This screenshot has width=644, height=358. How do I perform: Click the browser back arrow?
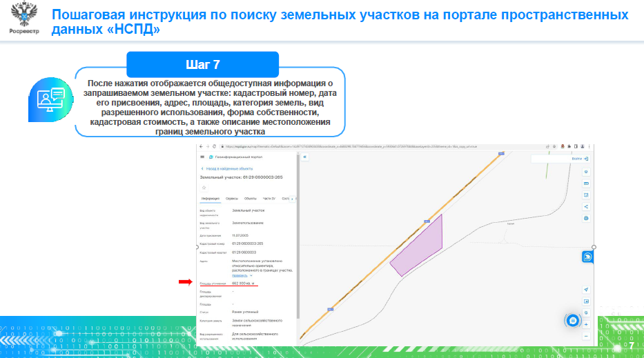click(201, 146)
